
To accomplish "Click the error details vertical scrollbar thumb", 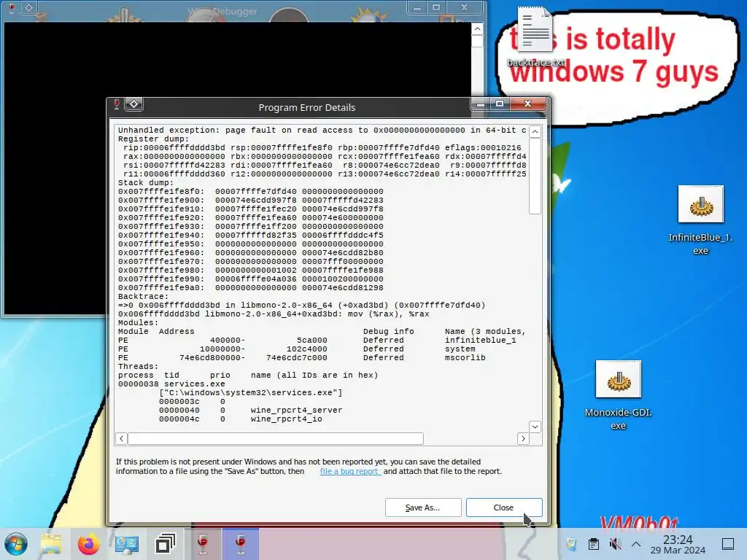I will 535,176.
